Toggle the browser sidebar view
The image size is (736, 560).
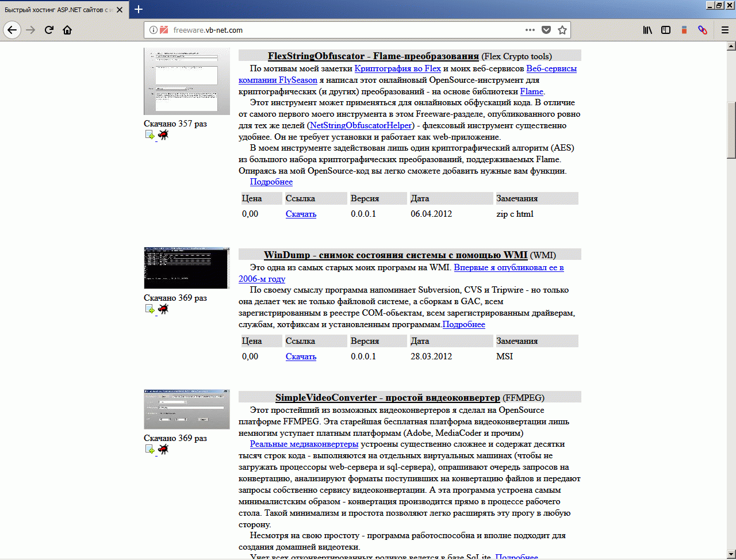click(666, 30)
